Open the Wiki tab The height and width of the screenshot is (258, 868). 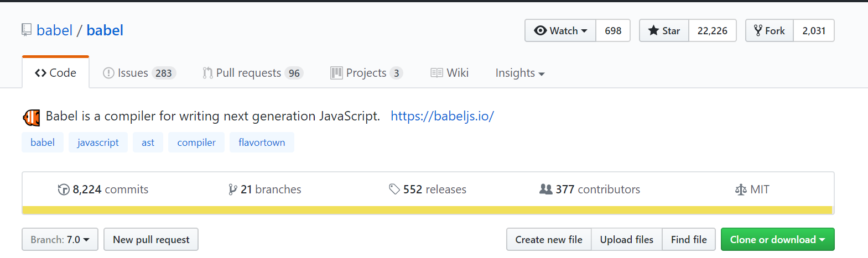pyautogui.click(x=449, y=73)
